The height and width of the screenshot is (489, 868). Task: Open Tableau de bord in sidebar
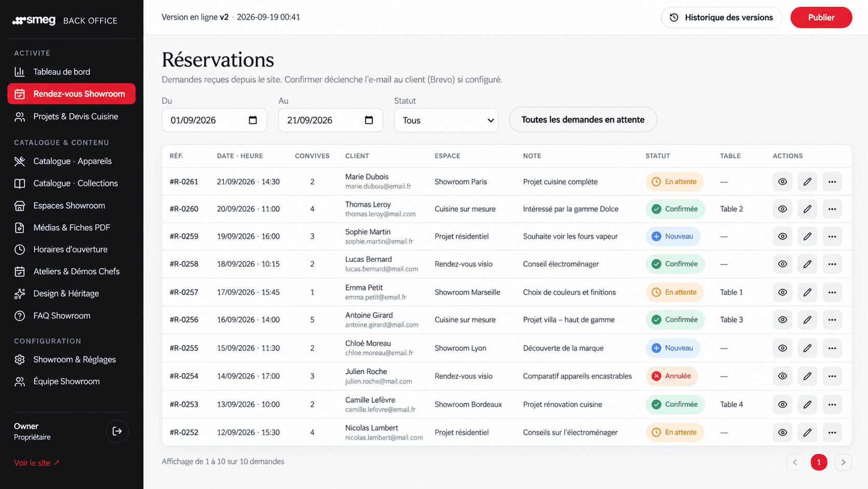[72, 72]
